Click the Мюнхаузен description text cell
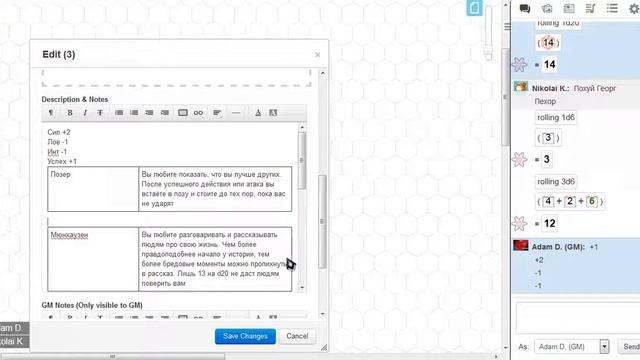Image resolution: width=640 pixels, height=360 pixels. (215, 259)
